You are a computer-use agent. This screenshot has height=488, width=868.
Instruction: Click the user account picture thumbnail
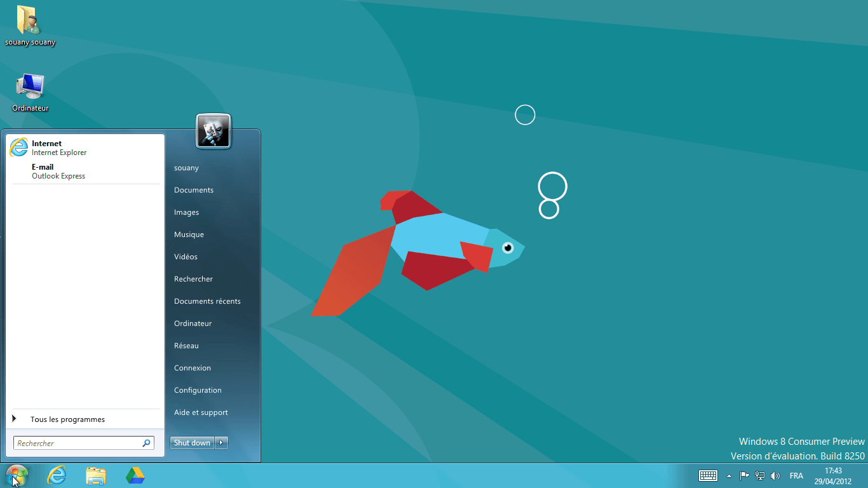click(x=214, y=132)
